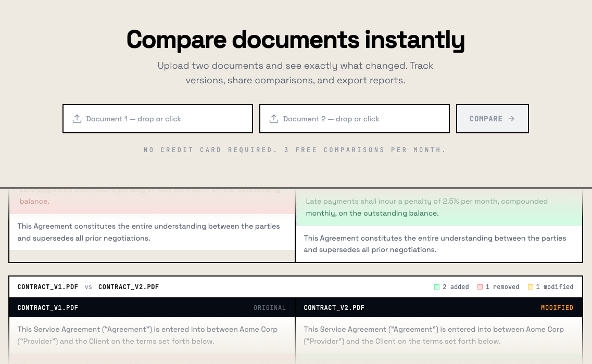Click the 'vs' separator in the comparison title

89,287
